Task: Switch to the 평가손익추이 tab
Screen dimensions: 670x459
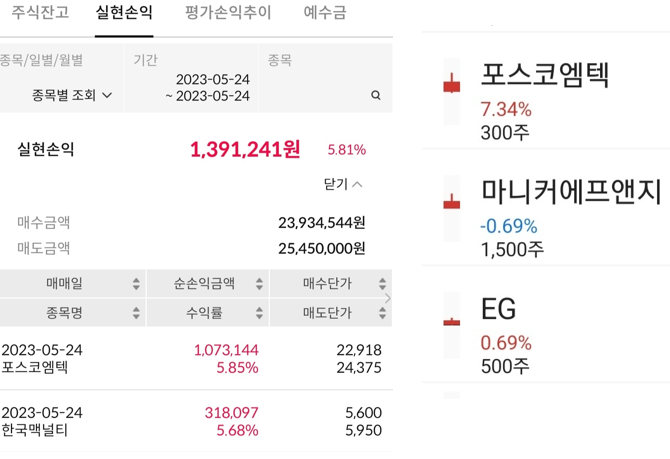Action: 228,12
